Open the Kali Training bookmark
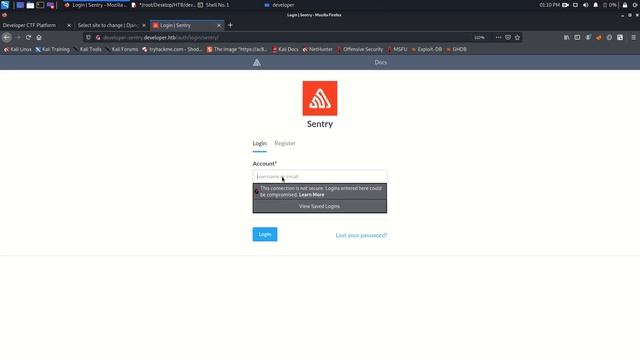Viewport: 640px width, 360px height. (52, 49)
